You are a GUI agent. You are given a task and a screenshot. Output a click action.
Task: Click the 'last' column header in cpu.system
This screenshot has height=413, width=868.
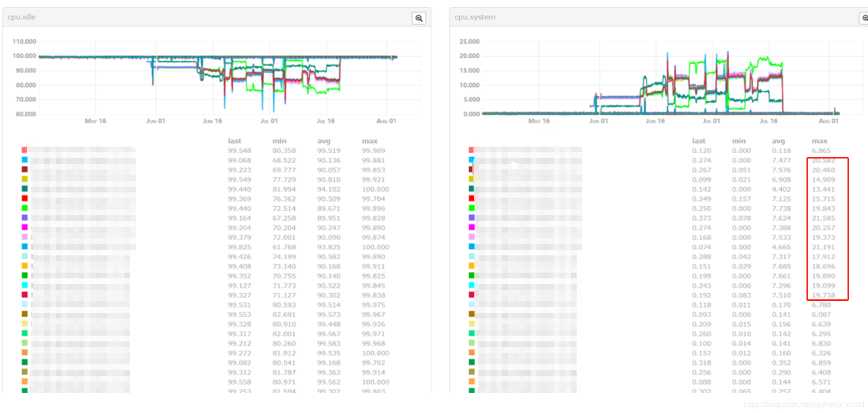pyautogui.click(x=699, y=141)
